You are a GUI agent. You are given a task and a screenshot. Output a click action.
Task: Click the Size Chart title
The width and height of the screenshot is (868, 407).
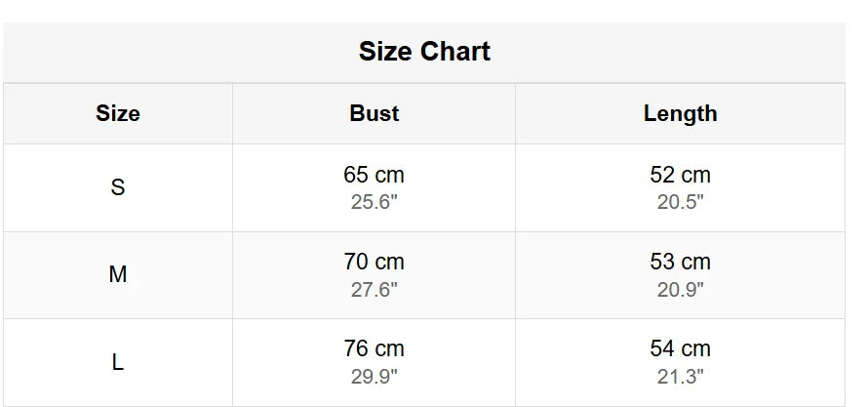(424, 52)
